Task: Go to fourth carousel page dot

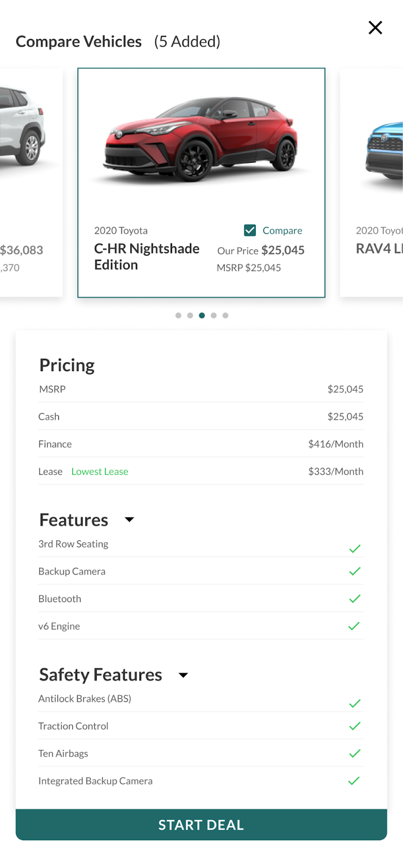Action: point(213,315)
